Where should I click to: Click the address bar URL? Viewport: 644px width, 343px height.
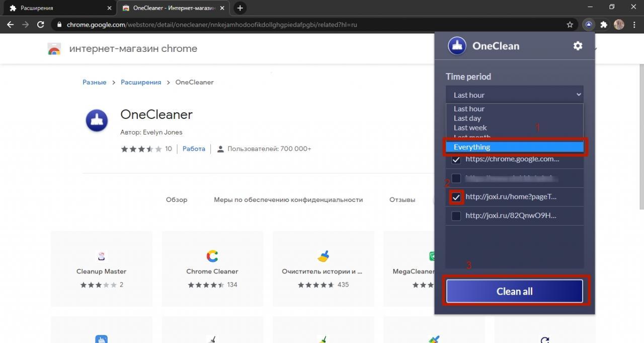[212, 24]
